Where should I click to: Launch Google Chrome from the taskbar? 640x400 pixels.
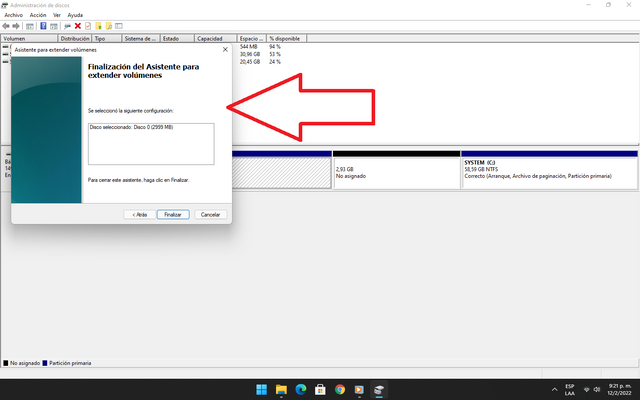[x=340, y=390]
